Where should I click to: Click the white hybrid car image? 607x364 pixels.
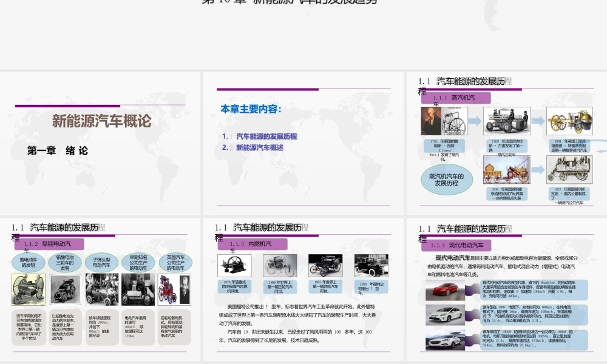(445, 314)
